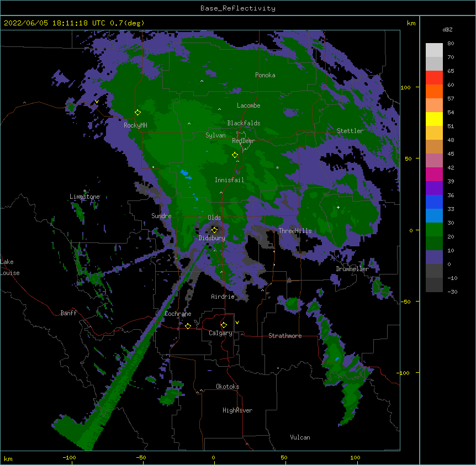
Task: Click the 0 tick on bottom horizontal axis
Action: (213, 457)
